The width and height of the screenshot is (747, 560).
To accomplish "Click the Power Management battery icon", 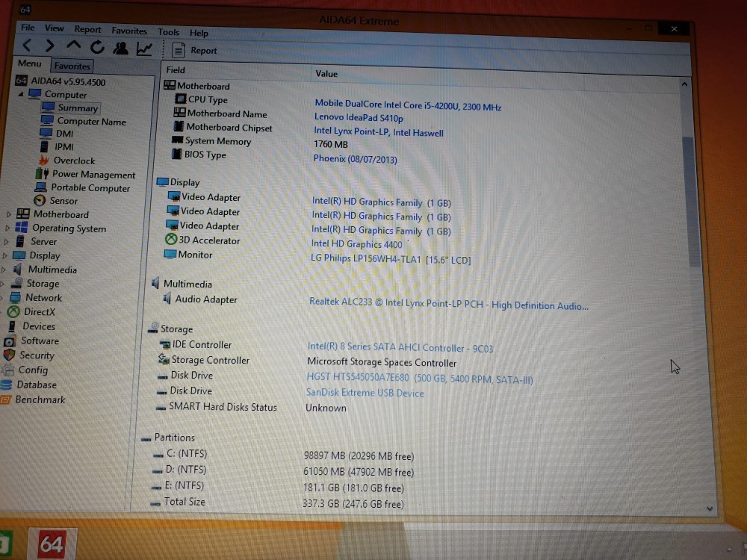I will [x=43, y=174].
